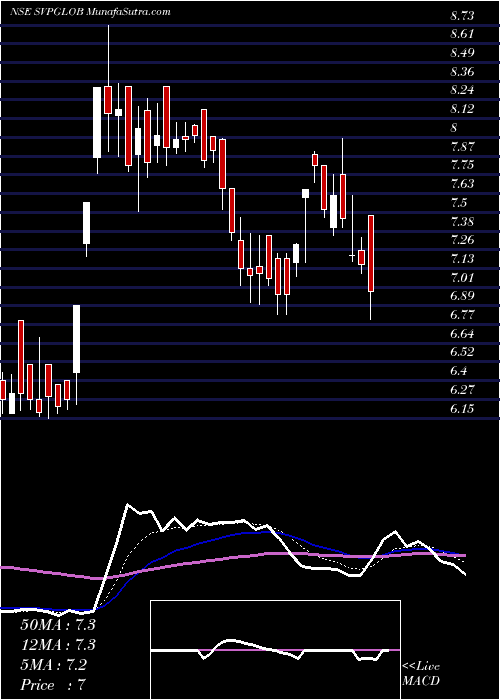Click the 7.01 price axis label
Screen dimensions: 500x700
pyautogui.click(x=462, y=278)
